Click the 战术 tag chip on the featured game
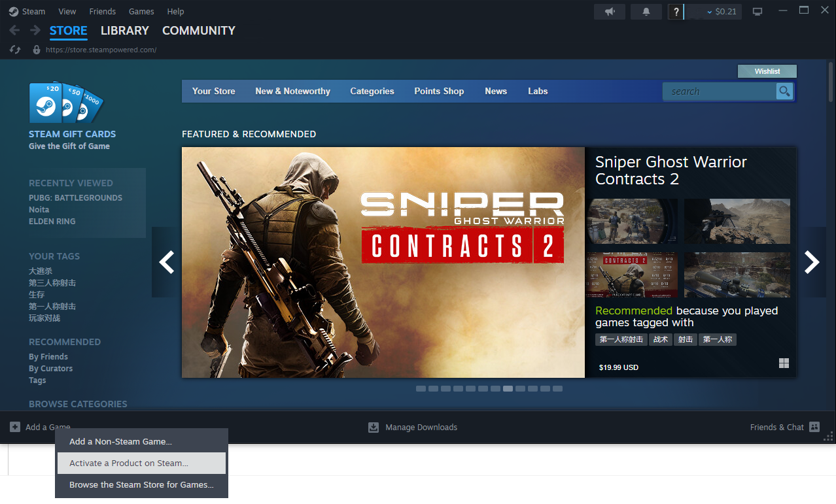 pos(661,339)
